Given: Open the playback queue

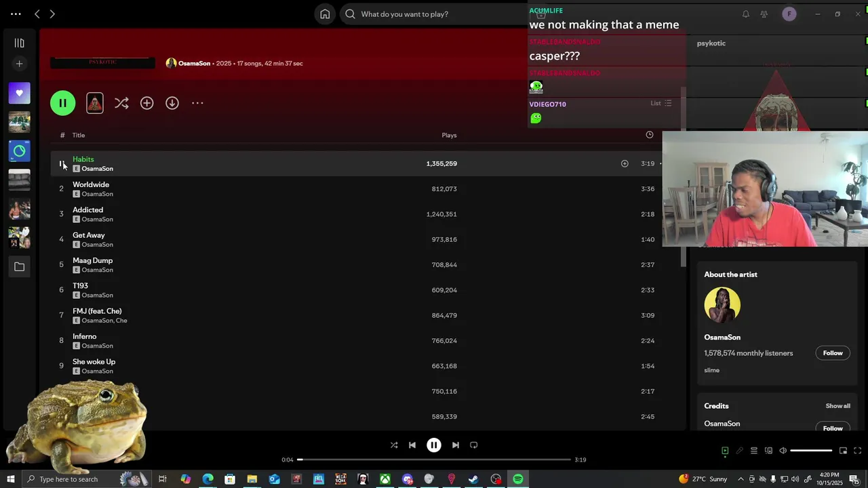Looking at the screenshot, I should point(753,451).
